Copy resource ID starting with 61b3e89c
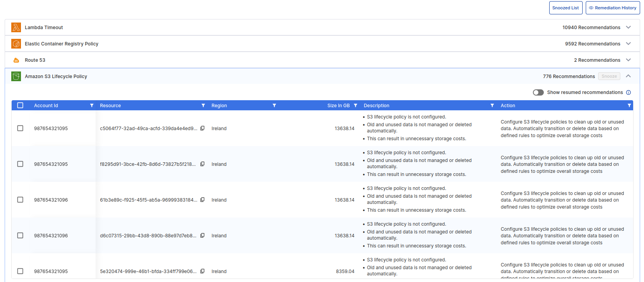 click(202, 200)
